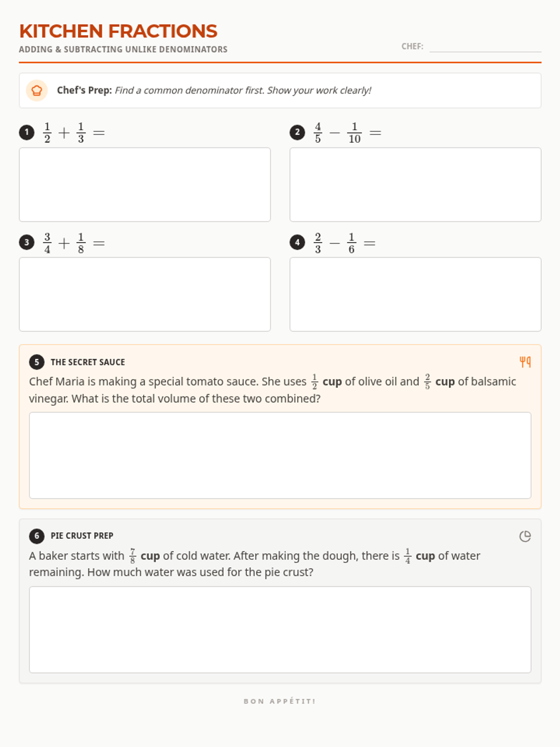Click the answer box for 2/3 − 1/6
Screen dimensions: 560x747
(415, 294)
